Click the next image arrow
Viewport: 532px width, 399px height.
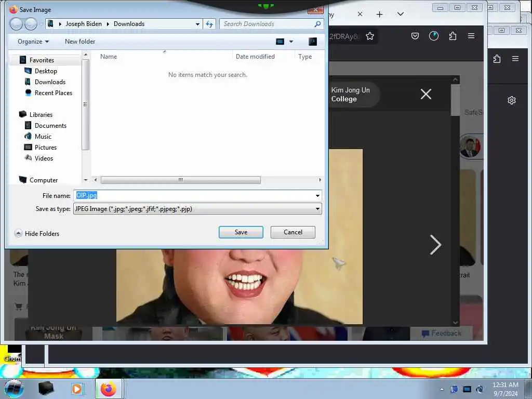click(435, 245)
